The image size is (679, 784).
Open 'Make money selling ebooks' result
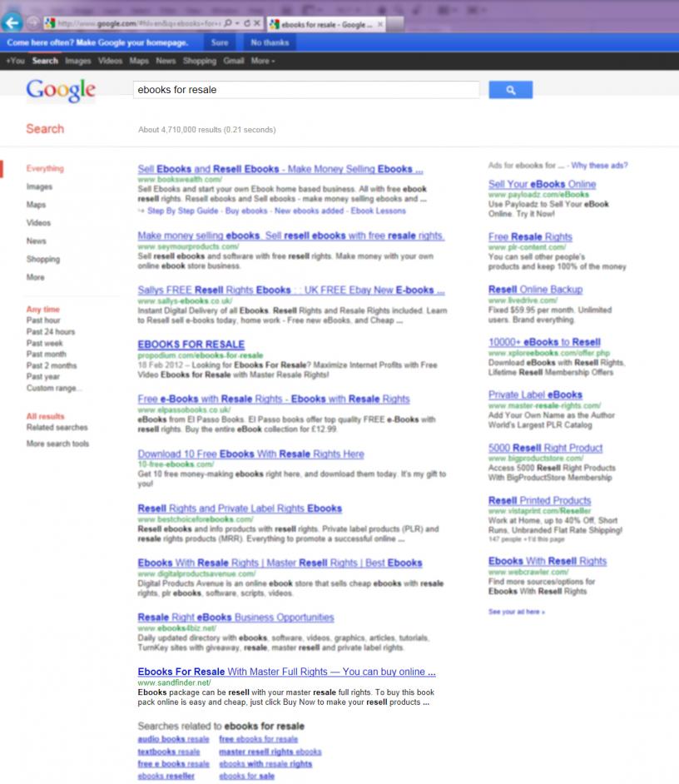point(291,236)
